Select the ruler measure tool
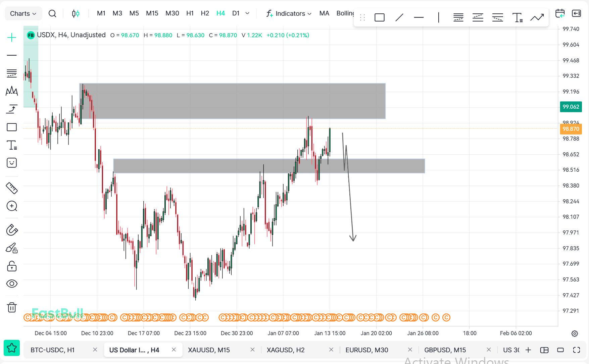The height and width of the screenshot is (364, 589). click(x=12, y=188)
